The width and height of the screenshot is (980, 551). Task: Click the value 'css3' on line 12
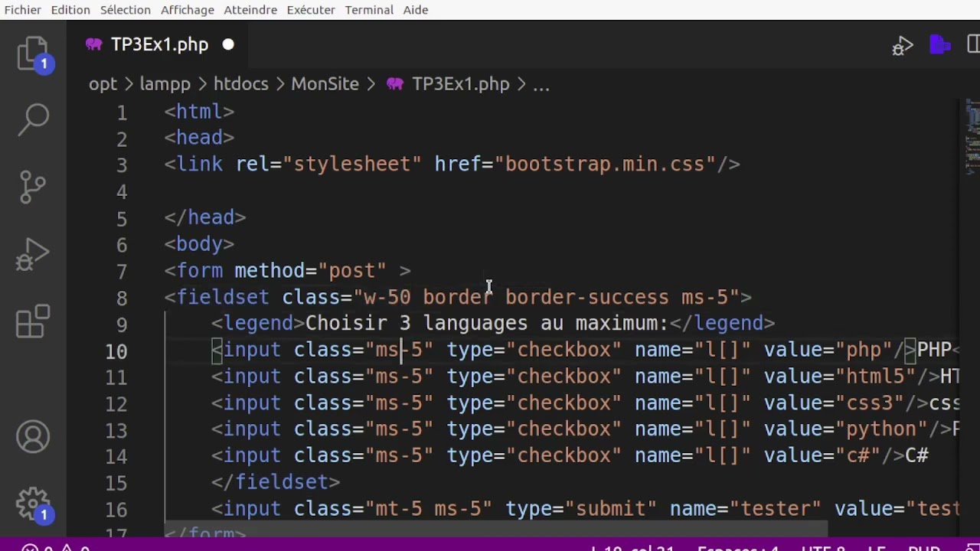click(x=869, y=403)
